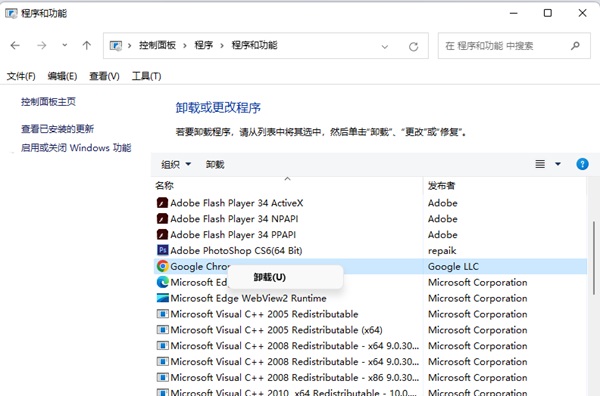Select 控制面板 in the breadcrumb path
The height and width of the screenshot is (396, 600).
tap(157, 45)
